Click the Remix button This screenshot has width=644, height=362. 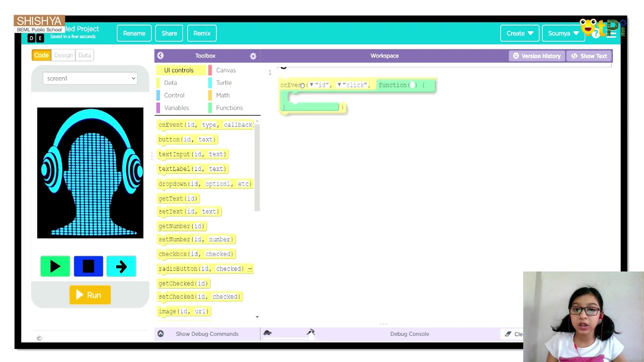click(x=202, y=33)
